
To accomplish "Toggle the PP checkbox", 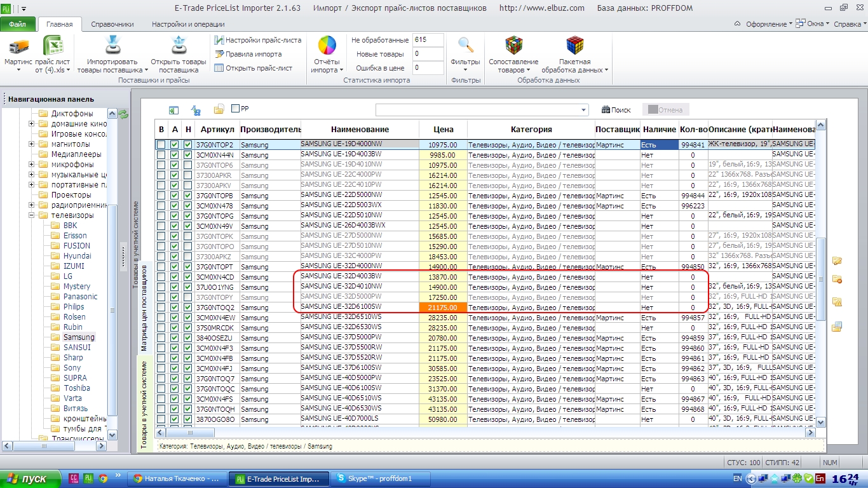I will click(235, 109).
